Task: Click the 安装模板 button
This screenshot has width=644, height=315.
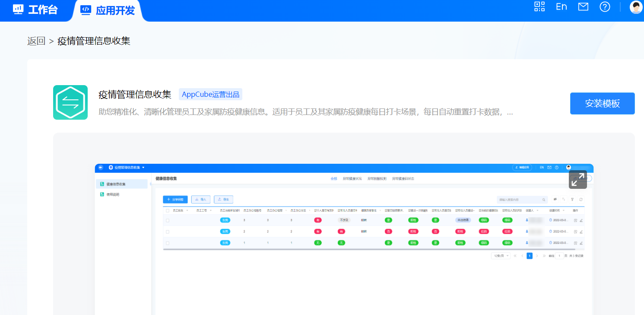Action: (603, 103)
